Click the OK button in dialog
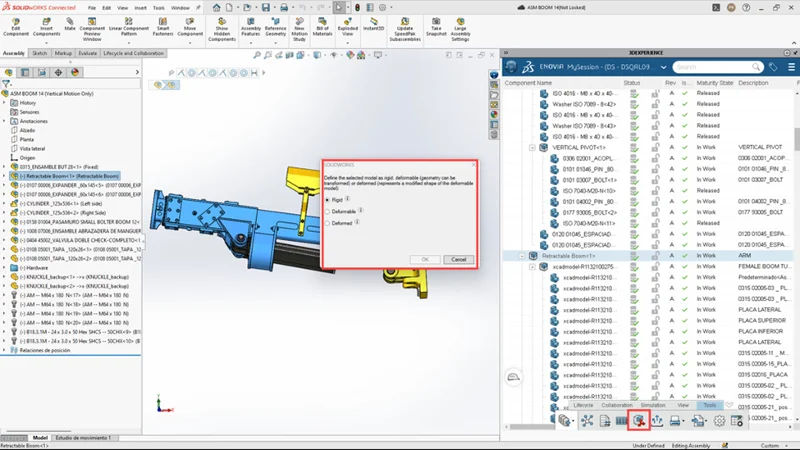Screen dimensions: 800x450 (x=425, y=259)
